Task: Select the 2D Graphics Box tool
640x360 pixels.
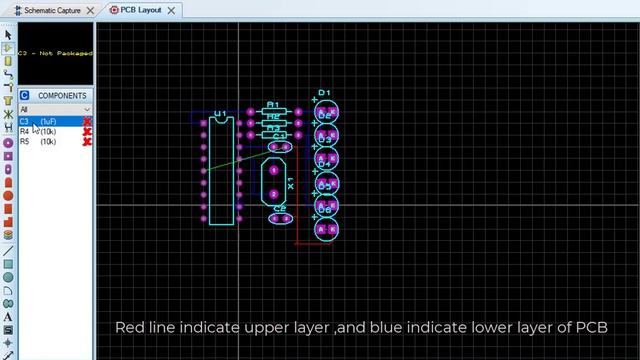Action: [x=8, y=264]
